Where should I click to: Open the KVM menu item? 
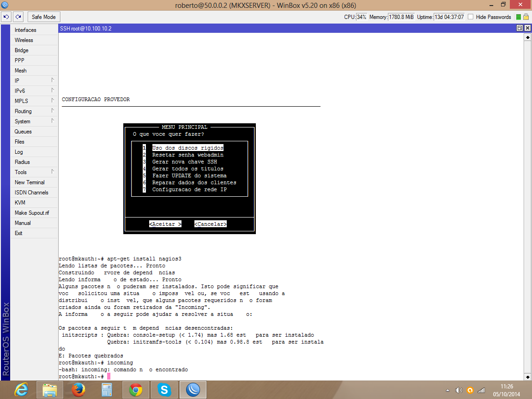coord(34,203)
